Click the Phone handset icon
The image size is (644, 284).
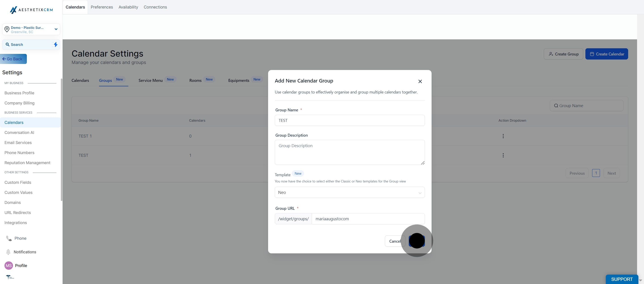click(9, 238)
